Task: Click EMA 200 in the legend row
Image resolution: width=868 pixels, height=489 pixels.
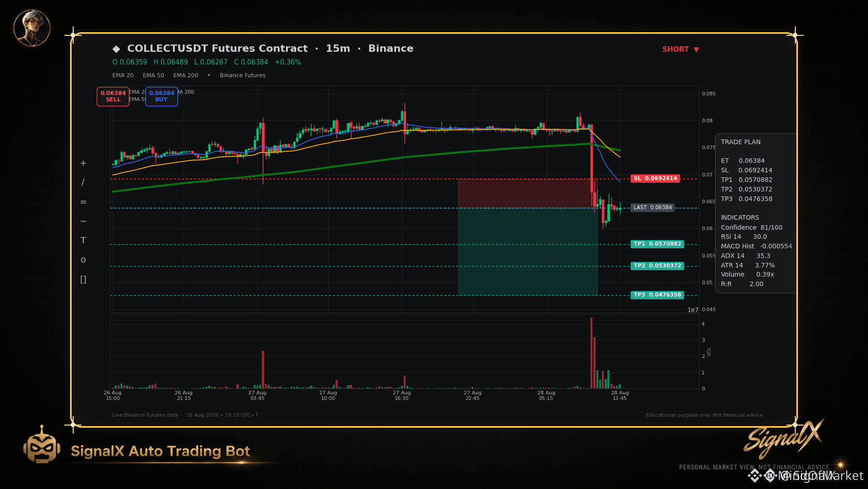Action: coord(186,75)
